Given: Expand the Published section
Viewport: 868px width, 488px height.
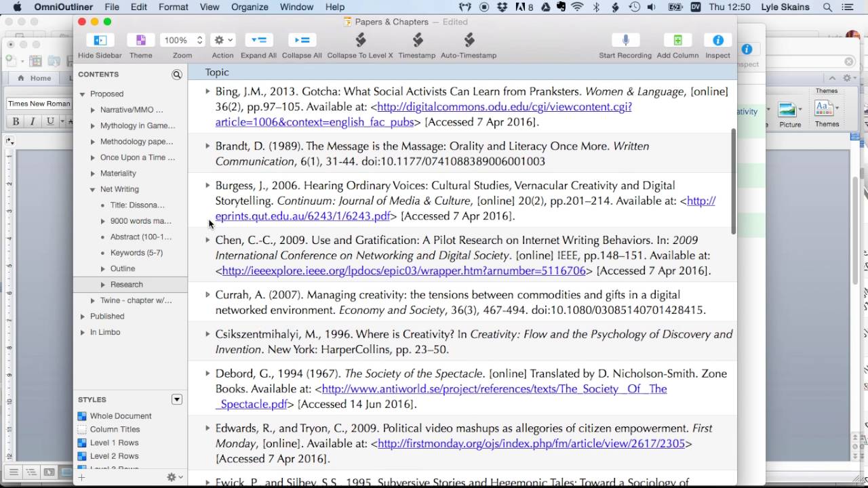Looking at the screenshot, I should click(x=83, y=317).
